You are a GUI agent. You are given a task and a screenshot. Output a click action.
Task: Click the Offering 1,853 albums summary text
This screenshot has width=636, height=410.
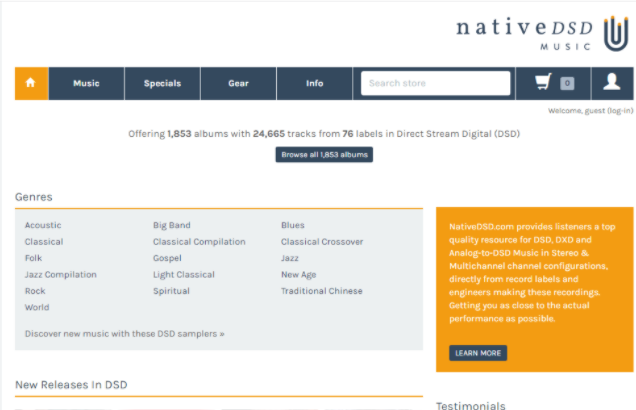[324, 134]
